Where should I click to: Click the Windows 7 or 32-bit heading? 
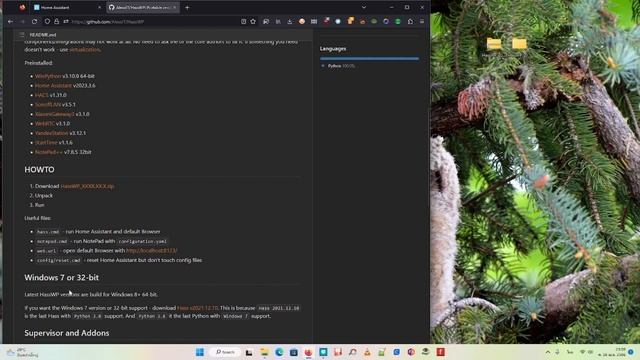[x=62, y=278]
